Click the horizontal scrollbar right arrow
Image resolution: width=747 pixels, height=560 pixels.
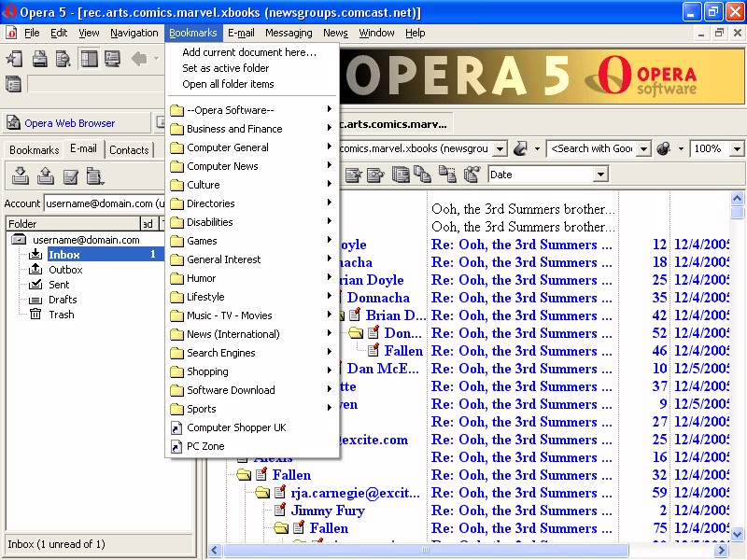coord(721,551)
